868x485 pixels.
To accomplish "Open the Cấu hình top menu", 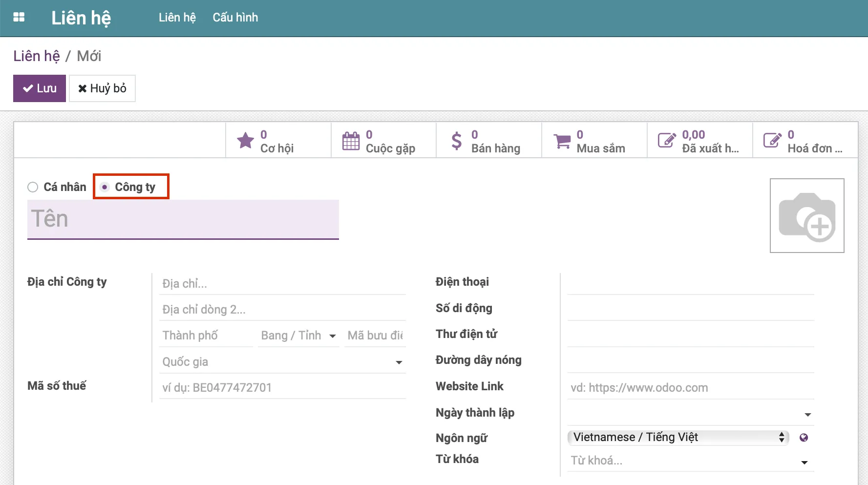I will [x=235, y=18].
